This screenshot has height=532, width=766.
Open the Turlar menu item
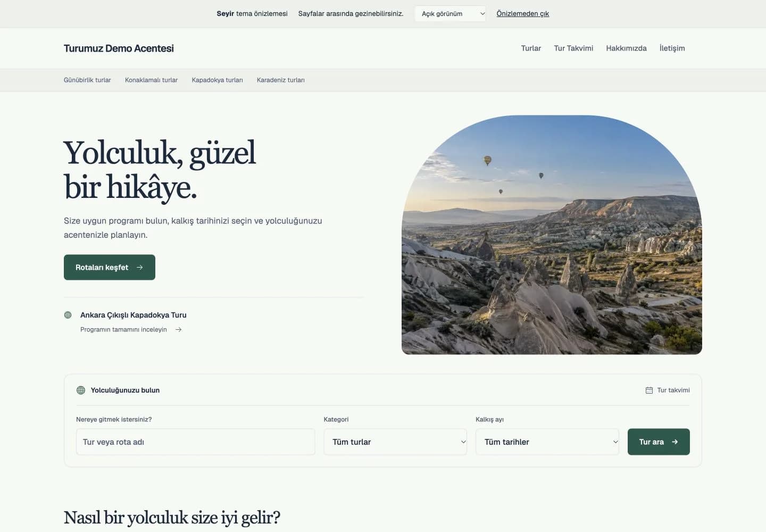click(531, 48)
